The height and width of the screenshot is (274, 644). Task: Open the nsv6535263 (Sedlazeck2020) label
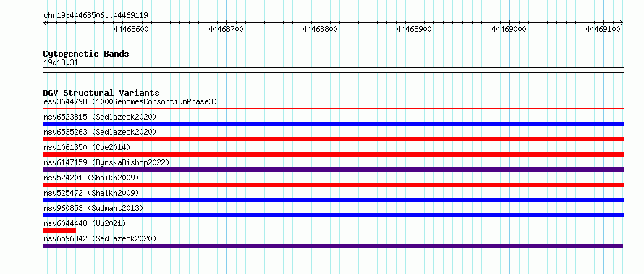click(x=100, y=132)
